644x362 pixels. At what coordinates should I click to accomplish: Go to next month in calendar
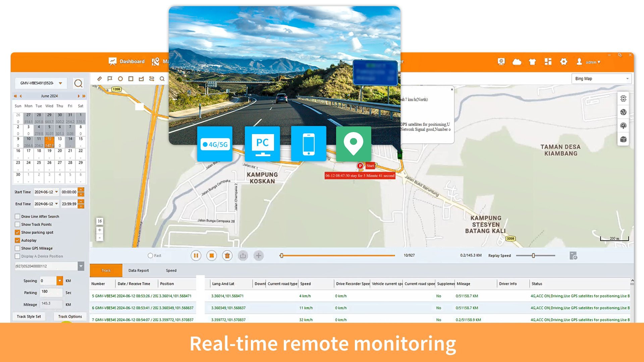coord(79,96)
